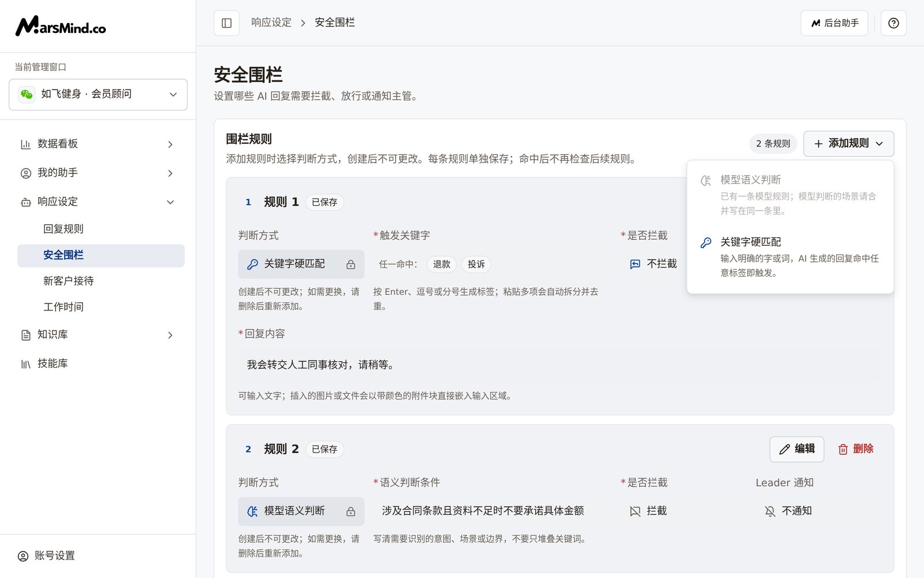Expand the 我的助手 menu chevron

[170, 173]
